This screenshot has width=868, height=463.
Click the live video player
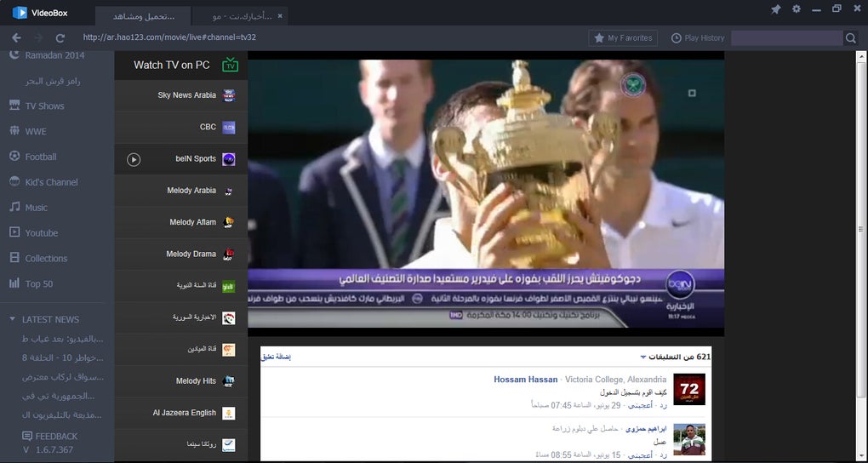(486, 194)
